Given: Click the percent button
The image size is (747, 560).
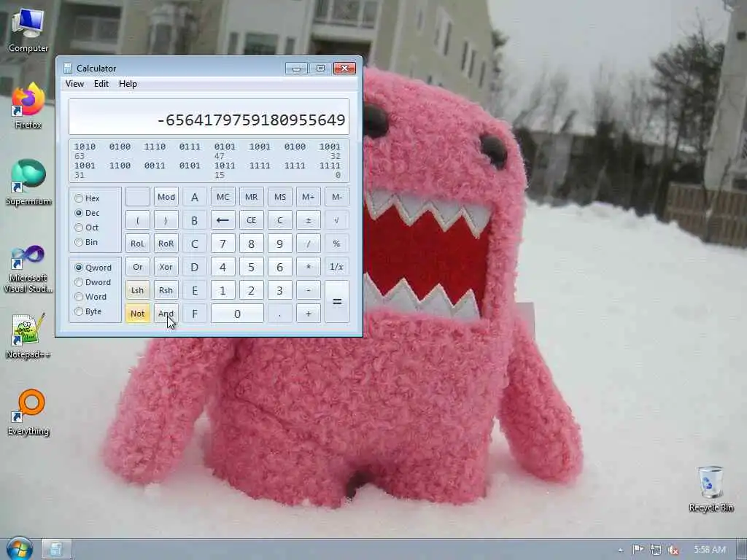Looking at the screenshot, I should pyautogui.click(x=336, y=244).
